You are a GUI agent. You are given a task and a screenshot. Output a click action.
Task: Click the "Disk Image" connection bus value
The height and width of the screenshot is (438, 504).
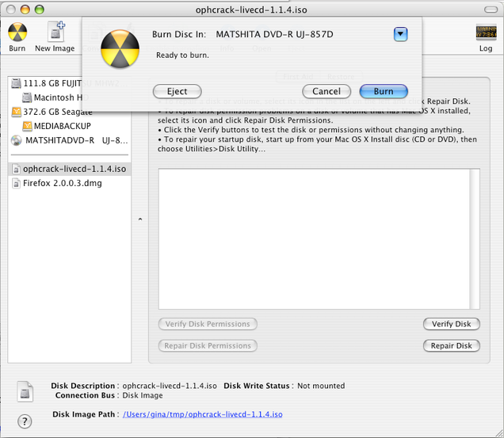pyautogui.click(x=143, y=395)
